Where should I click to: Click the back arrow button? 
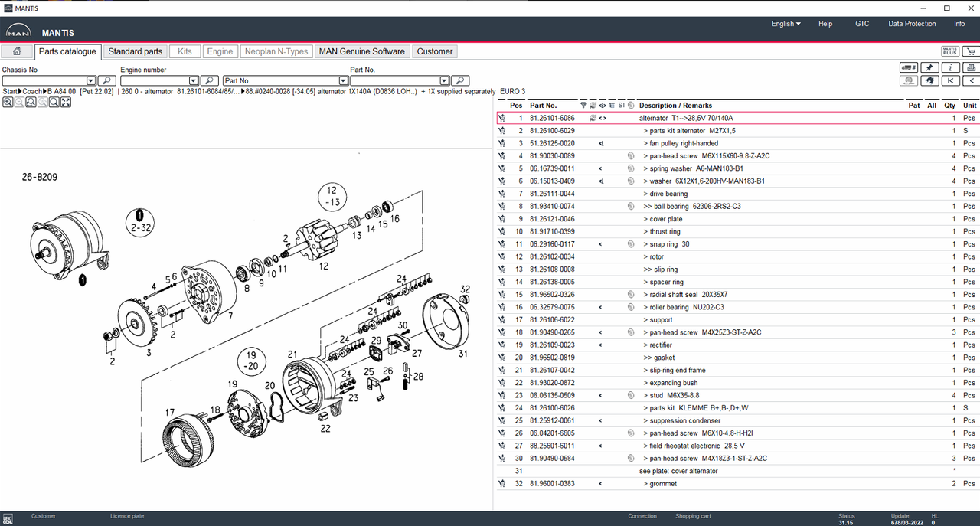pos(971,80)
